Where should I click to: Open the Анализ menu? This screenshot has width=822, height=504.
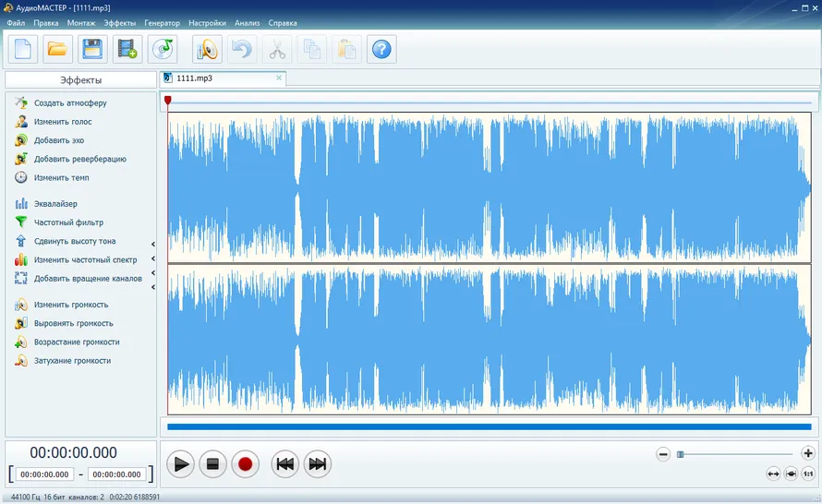247,23
